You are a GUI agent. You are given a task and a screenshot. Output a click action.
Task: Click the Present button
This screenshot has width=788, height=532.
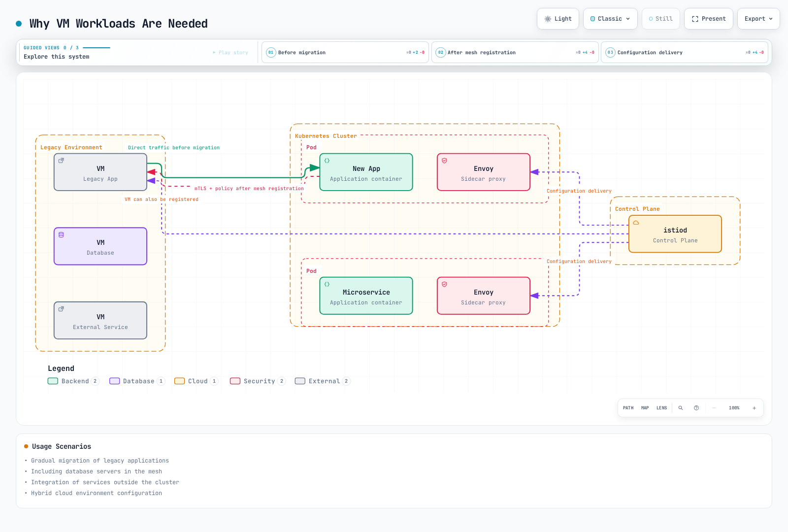click(x=709, y=19)
